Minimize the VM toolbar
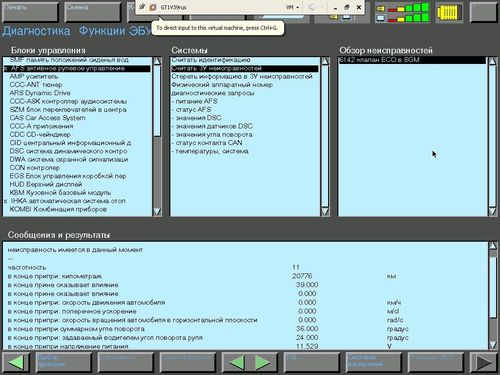Image resolution: width=500 pixels, height=375 pixels. click(x=335, y=7)
